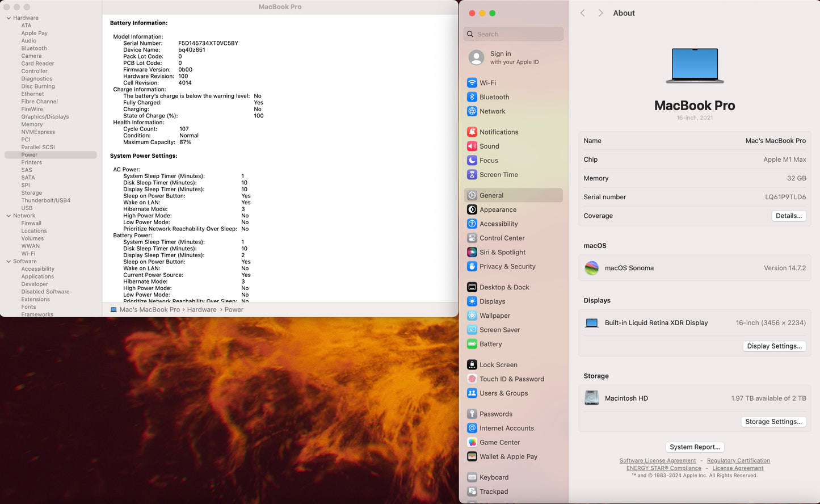Viewport: 820px width, 504px height.
Task: Select the Wallet & Apple Pay icon
Action: click(x=472, y=457)
